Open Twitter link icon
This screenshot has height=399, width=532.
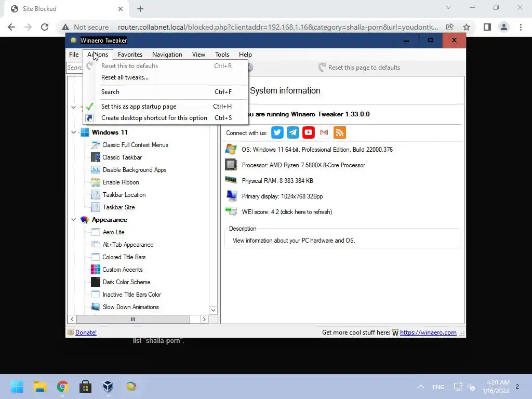tap(277, 132)
